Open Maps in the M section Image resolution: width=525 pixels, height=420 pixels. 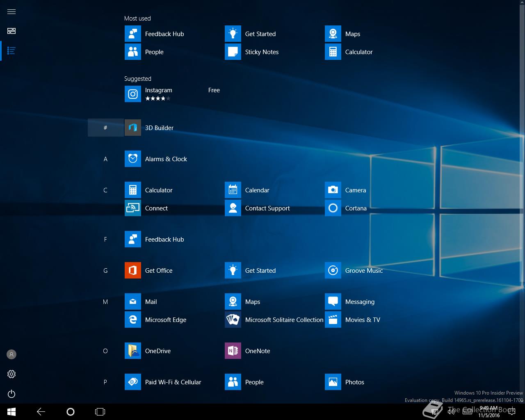click(274, 301)
